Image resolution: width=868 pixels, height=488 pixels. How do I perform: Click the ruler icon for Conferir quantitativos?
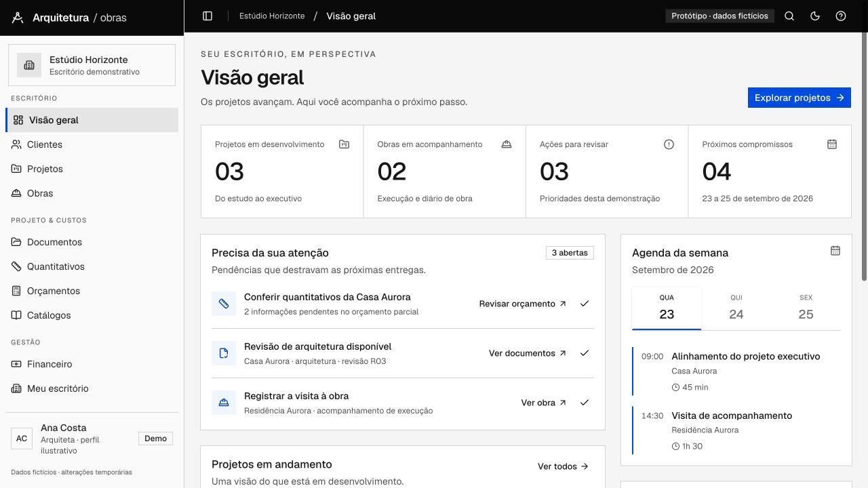click(224, 304)
